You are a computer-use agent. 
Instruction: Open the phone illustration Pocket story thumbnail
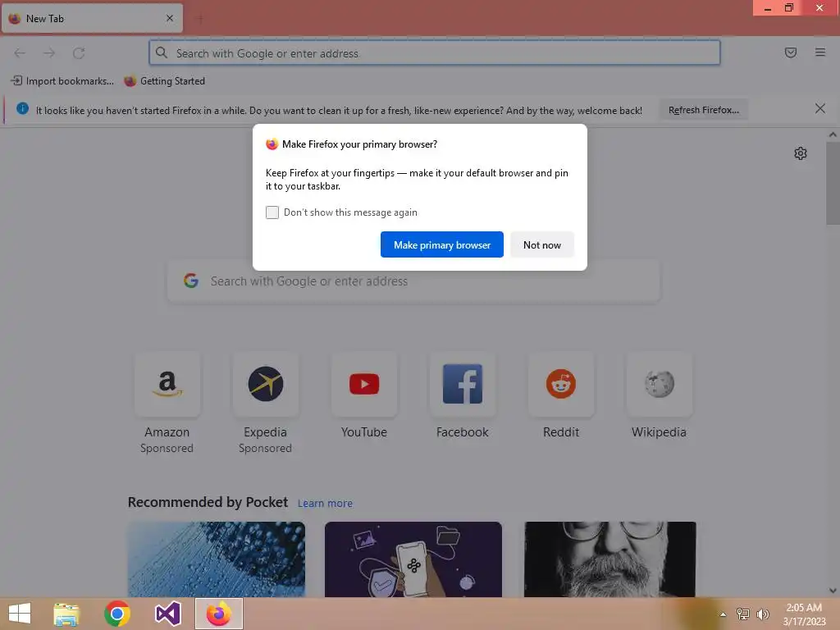click(413, 559)
